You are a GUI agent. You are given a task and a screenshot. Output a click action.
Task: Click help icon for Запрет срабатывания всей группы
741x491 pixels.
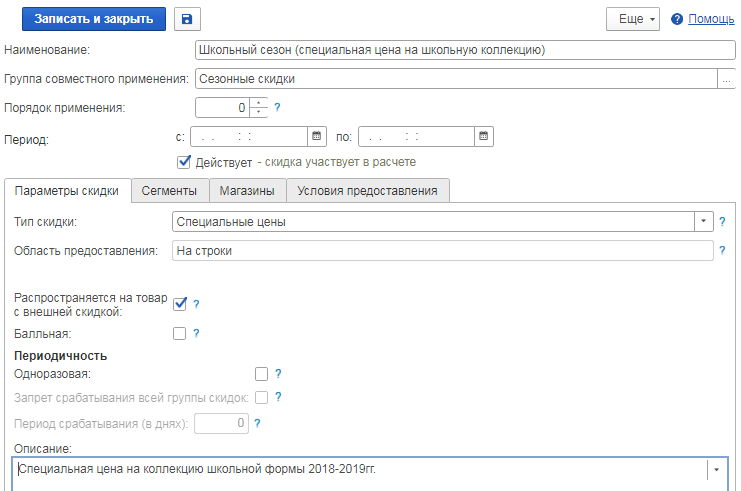278,397
